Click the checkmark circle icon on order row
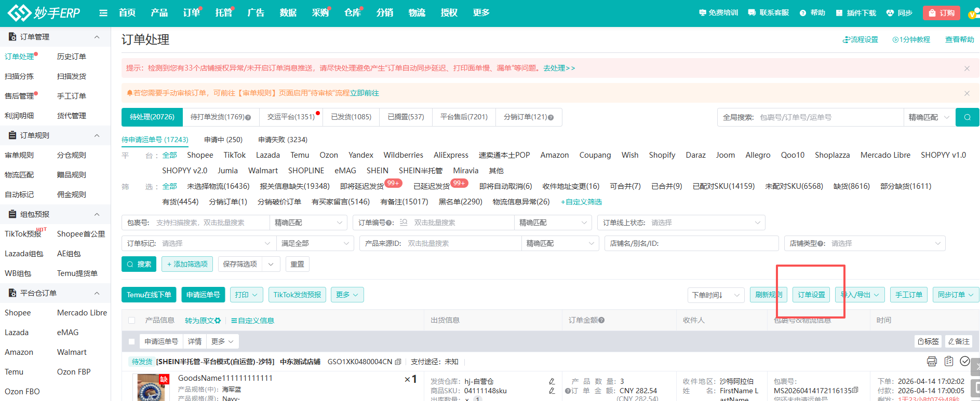The image size is (980, 401). pyautogui.click(x=965, y=361)
